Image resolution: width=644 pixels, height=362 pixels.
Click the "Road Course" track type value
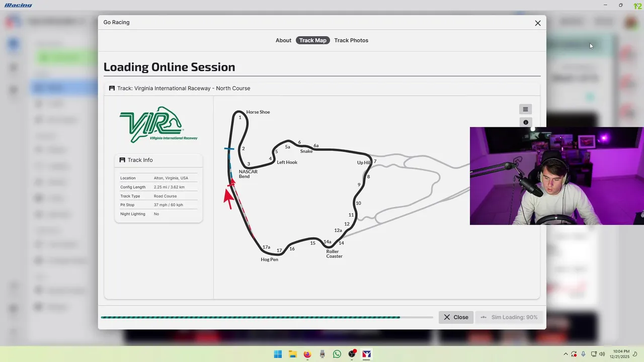[x=165, y=196]
